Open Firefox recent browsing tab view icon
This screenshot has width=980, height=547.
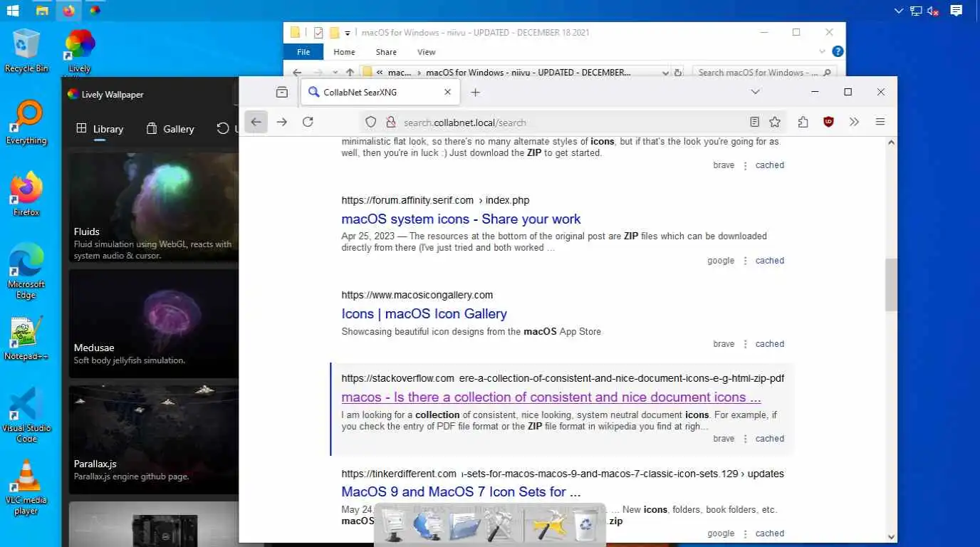tap(282, 92)
